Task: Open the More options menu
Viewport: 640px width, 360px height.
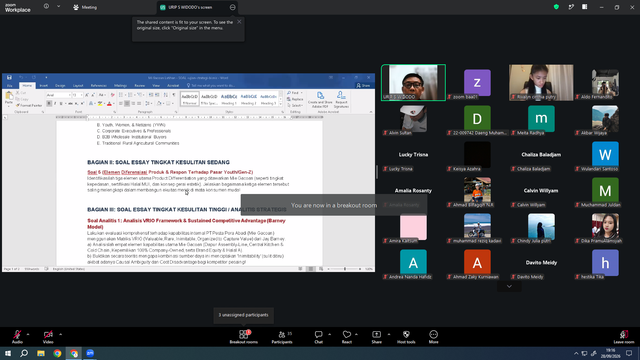Action: pos(433,337)
